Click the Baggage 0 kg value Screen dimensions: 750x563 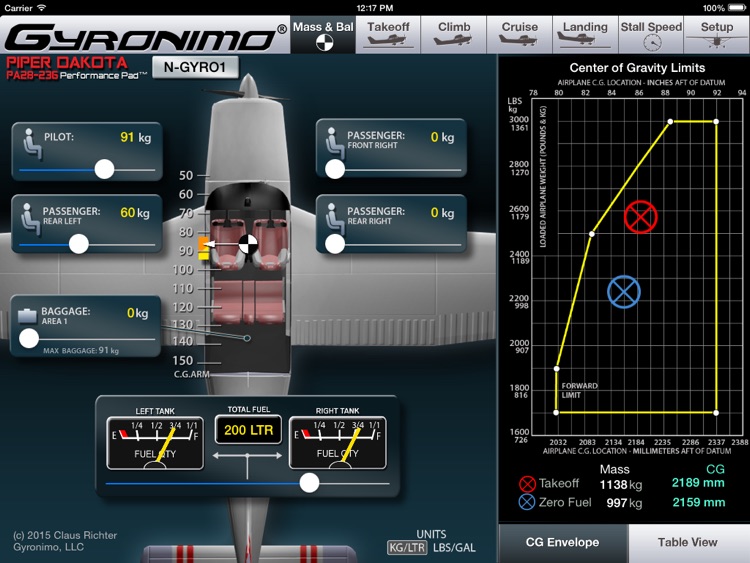(137, 313)
